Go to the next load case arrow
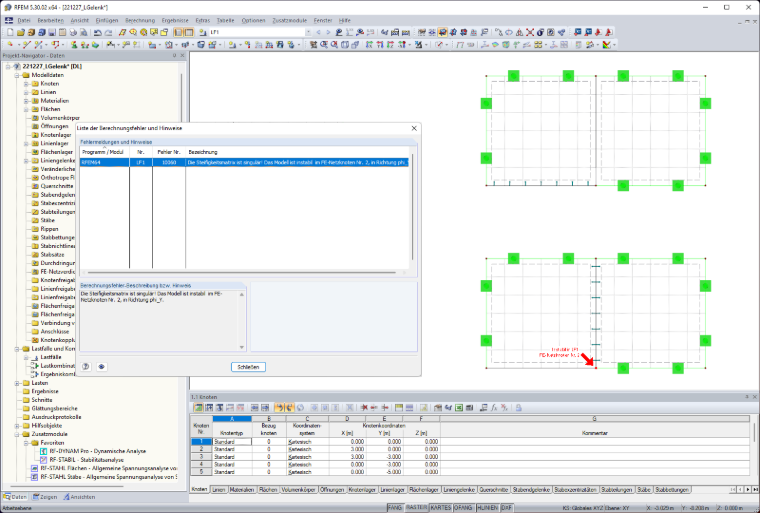The height and width of the screenshot is (513, 760). 328,32
